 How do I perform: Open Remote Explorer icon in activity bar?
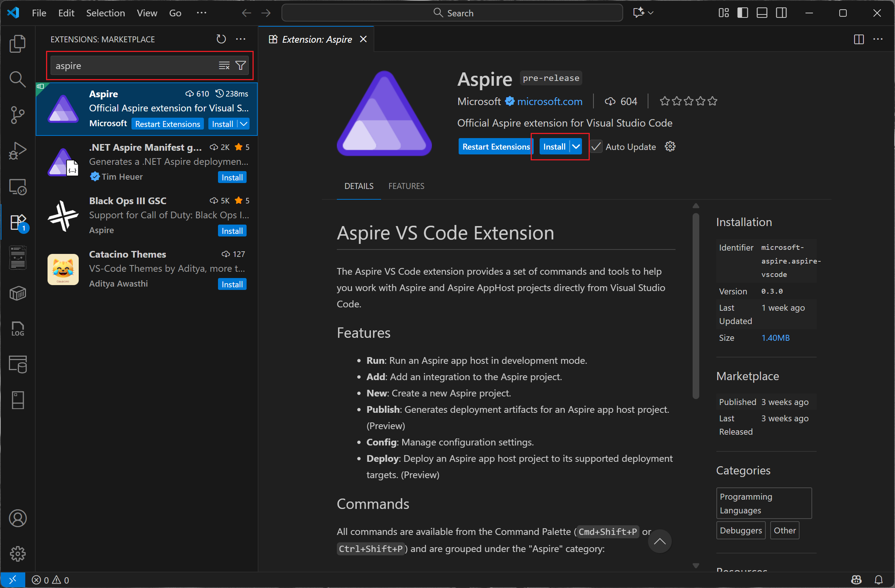click(x=17, y=186)
